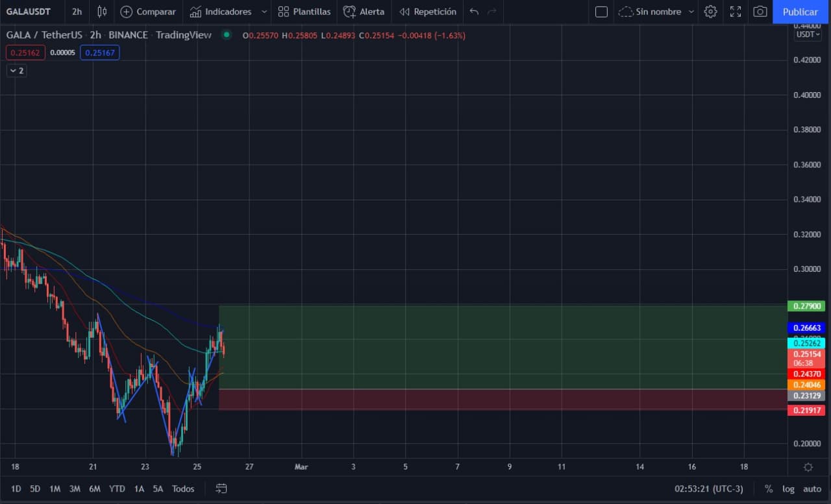
Task: Click the blue 0.26663 price label
Action: (x=806, y=328)
